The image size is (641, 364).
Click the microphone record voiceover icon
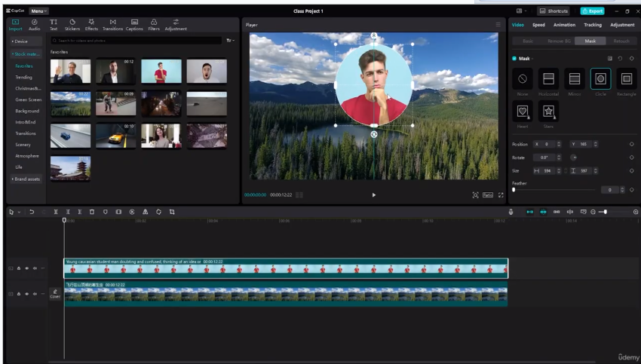click(511, 212)
